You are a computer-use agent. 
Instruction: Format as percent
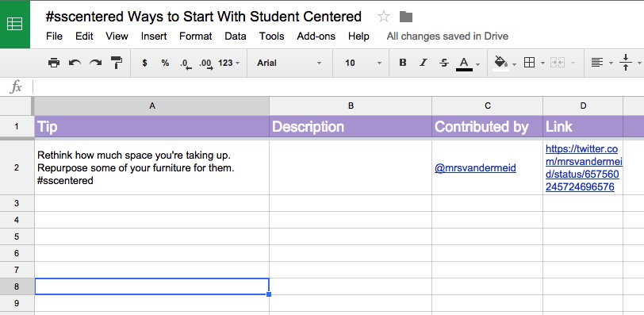coord(165,63)
